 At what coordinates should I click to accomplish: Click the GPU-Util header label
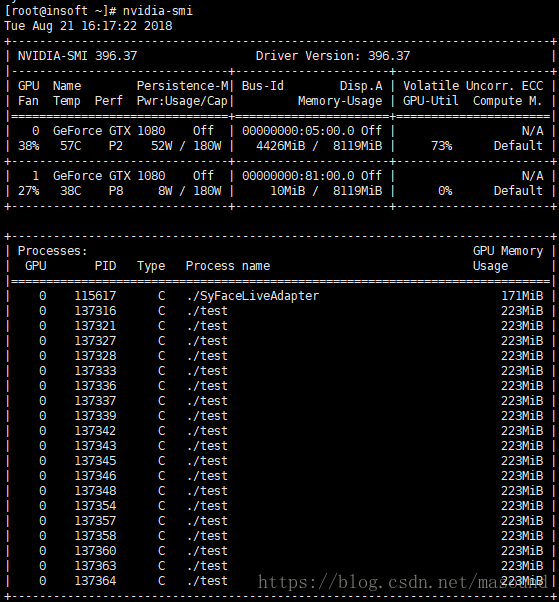pyautogui.click(x=431, y=101)
